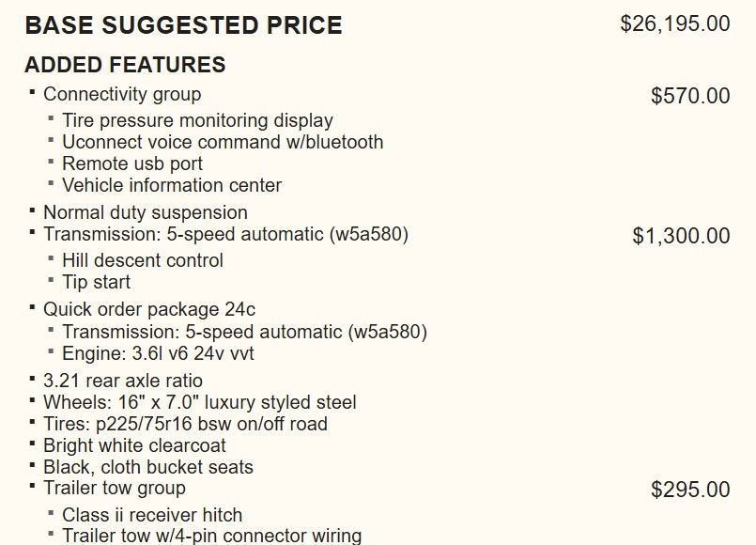
Task: Select Bright white clearcoat item
Action: 134,445
